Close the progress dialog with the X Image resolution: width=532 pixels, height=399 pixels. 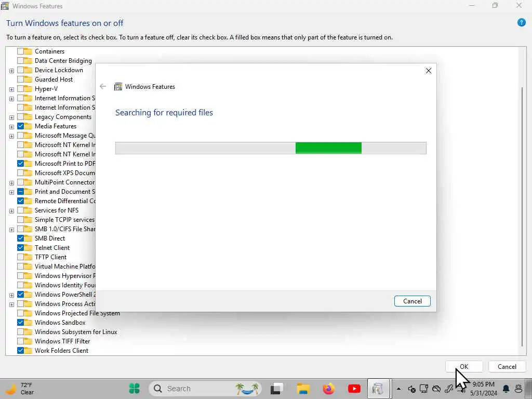coord(429,71)
